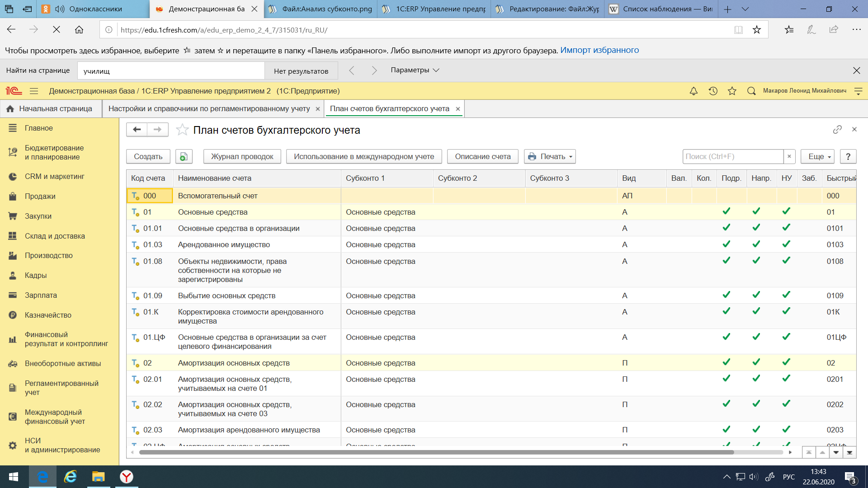The height and width of the screenshot is (488, 868).
Task: Jump to the end of list arrow button
Action: tap(849, 452)
